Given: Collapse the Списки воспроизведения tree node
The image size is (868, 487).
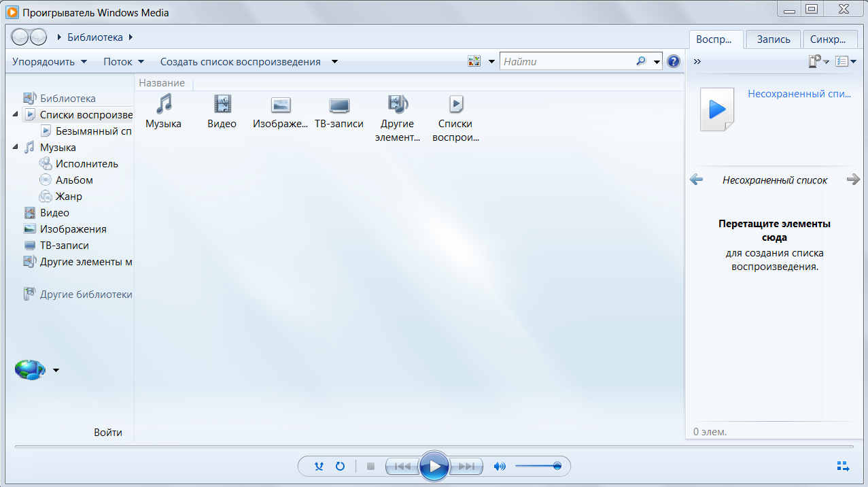Looking at the screenshot, I should point(16,114).
